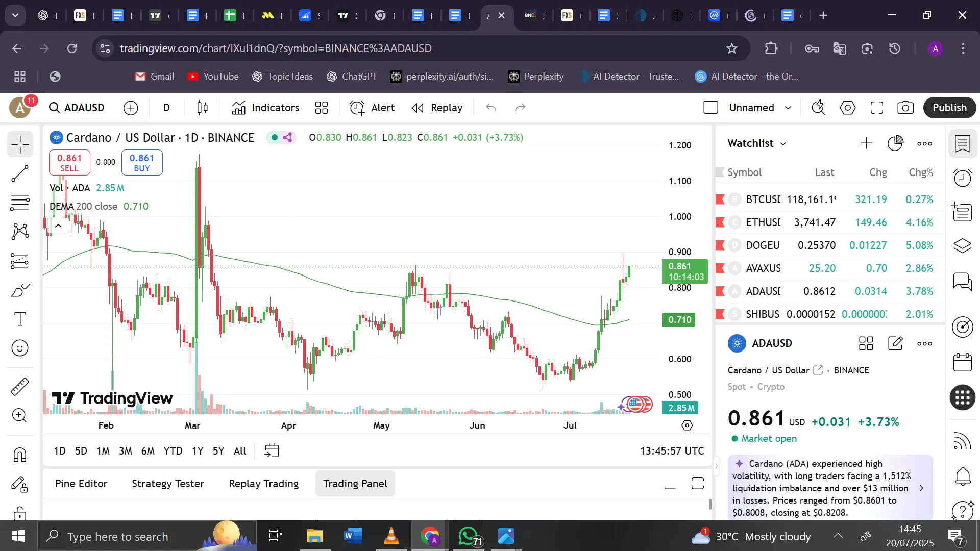Enter fullscreen chart mode

(877, 108)
